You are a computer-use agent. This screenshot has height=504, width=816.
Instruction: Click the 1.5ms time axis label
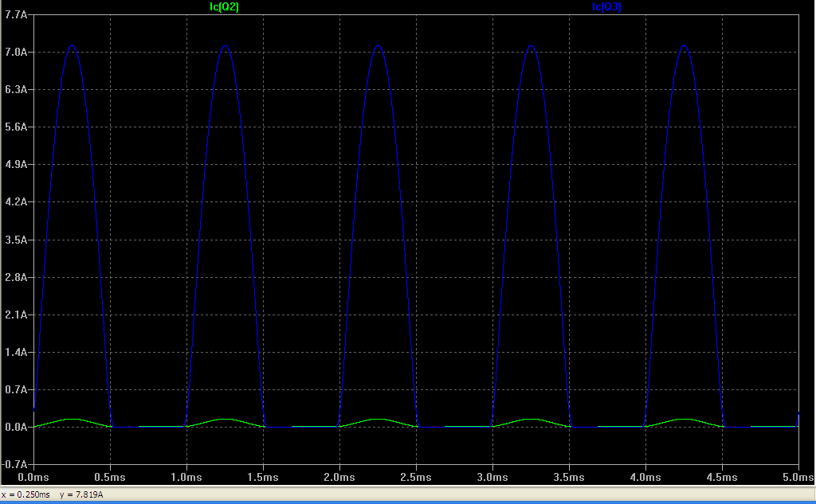[263, 477]
